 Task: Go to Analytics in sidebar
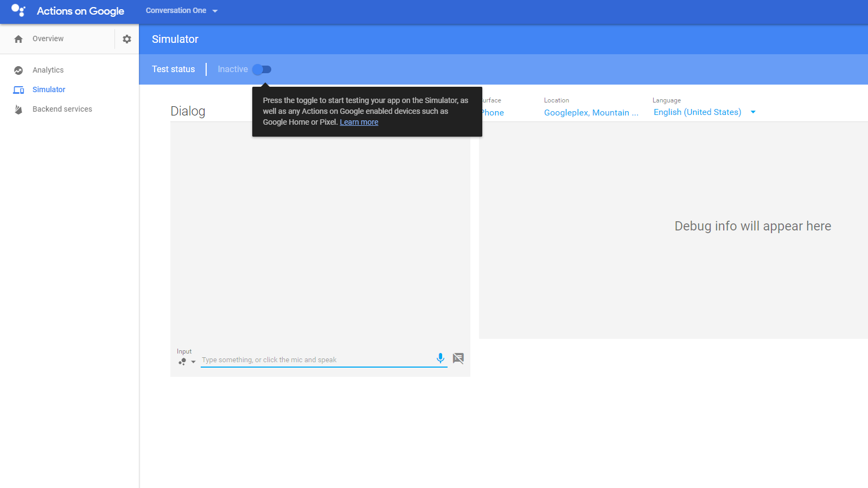(x=48, y=70)
